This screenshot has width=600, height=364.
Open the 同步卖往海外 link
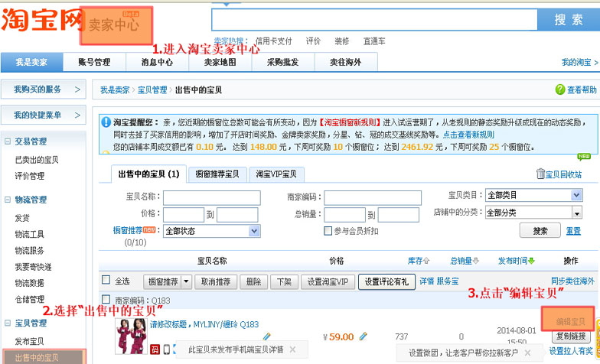[x=572, y=281]
